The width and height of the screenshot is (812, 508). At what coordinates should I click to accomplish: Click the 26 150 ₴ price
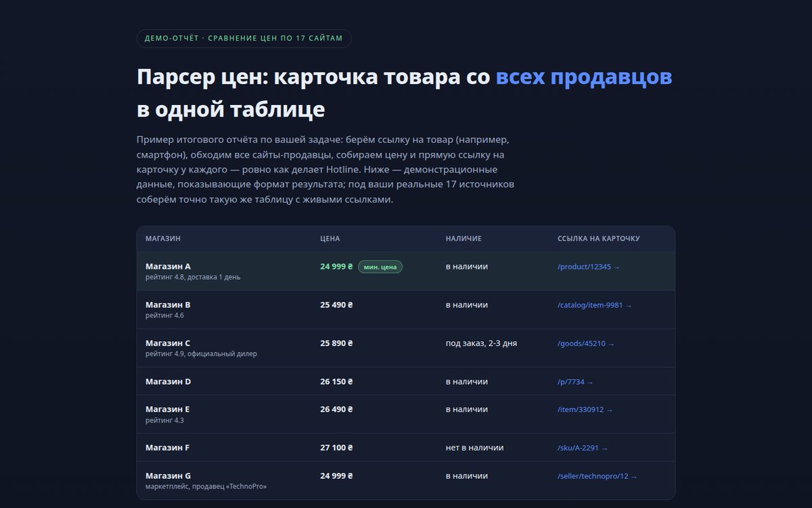click(x=336, y=381)
